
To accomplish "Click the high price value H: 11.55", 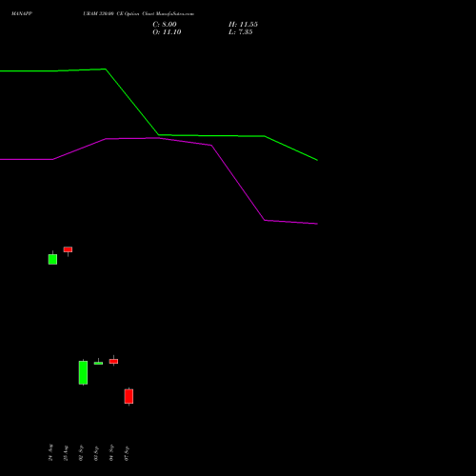I will (x=243, y=25).
